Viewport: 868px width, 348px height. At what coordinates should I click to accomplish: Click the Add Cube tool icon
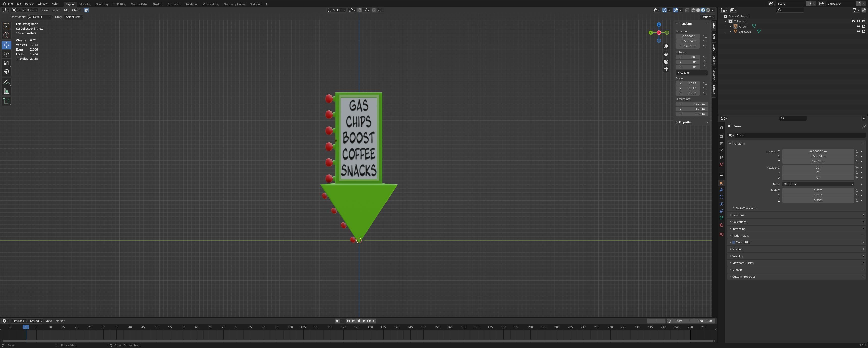pyautogui.click(x=6, y=101)
